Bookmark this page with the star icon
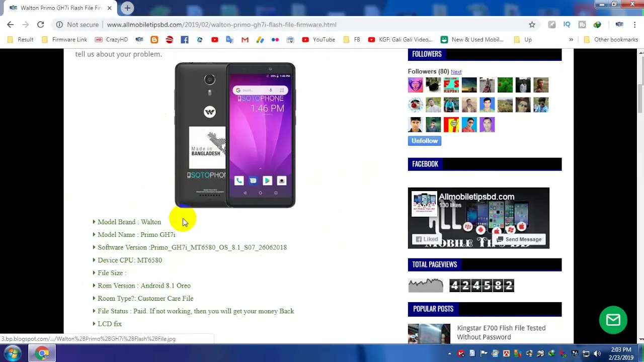Image resolution: width=644 pixels, height=362 pixels. 532,24
